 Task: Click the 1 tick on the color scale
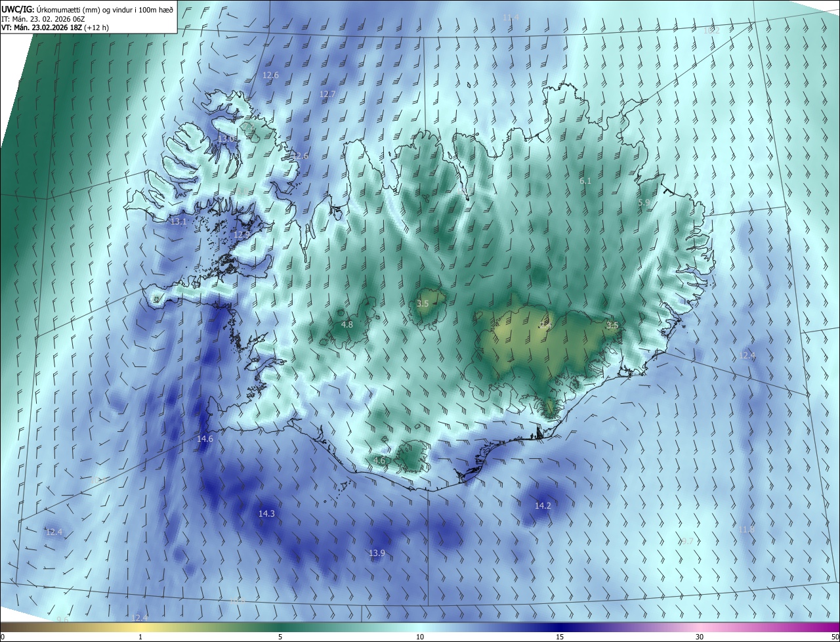click(140, 637)
